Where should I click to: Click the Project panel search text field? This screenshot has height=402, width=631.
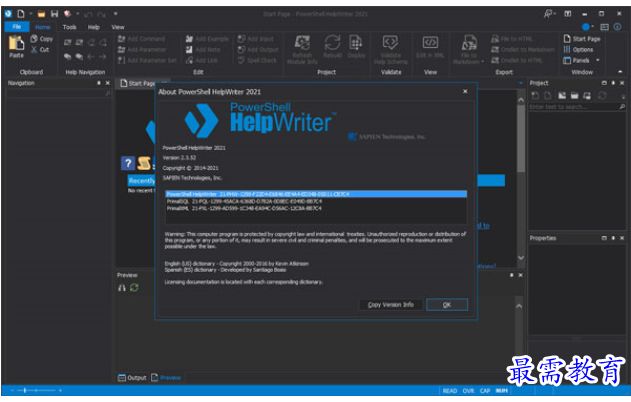pyautogui.click(x=573, y=107)
